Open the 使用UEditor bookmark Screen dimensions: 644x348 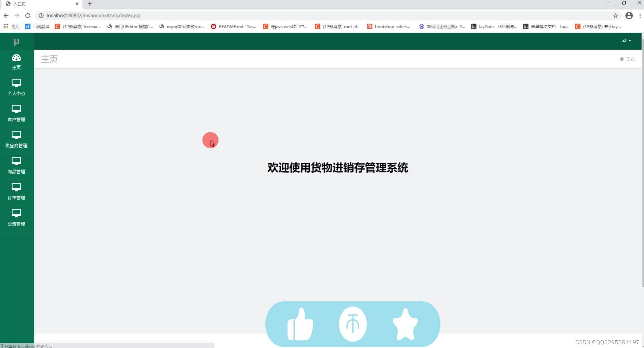pyautogui.click(x=130, y=26)
